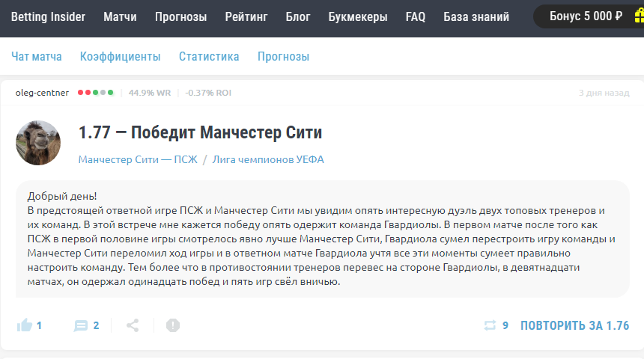Open the Блог menu item
The height and width of the screenshot is (359, 644).
click(x=298, y=16)
